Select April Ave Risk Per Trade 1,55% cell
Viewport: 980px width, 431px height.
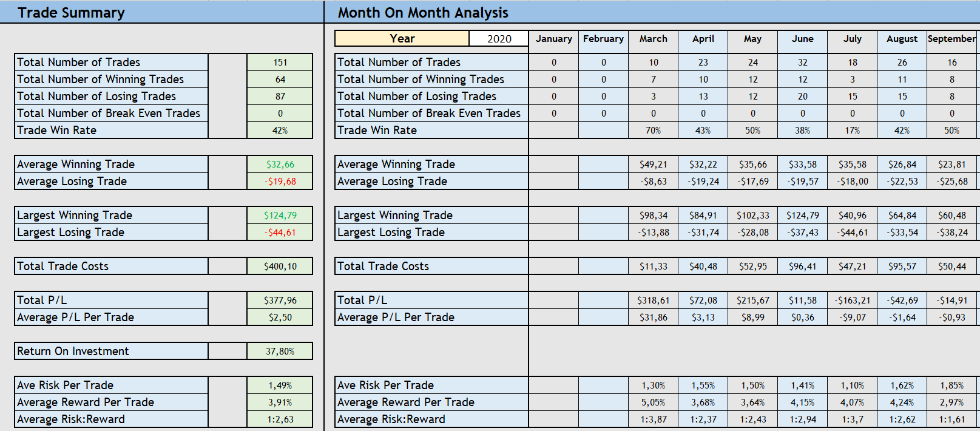(703, 385)
